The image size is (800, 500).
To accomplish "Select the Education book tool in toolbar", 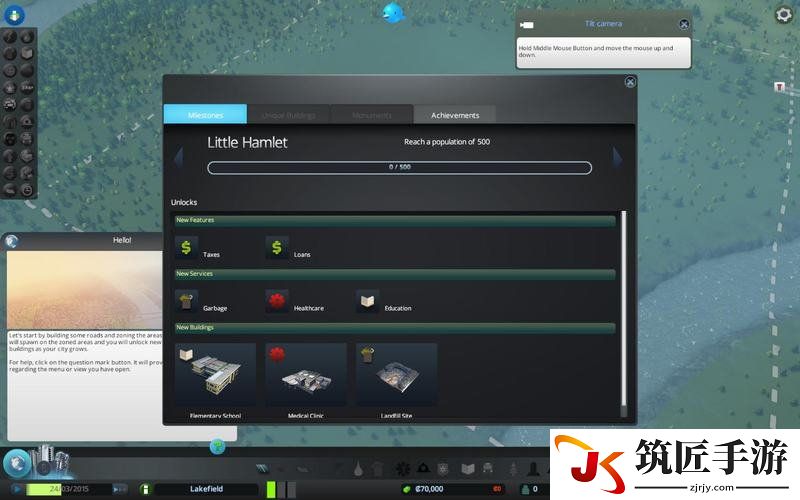I will 468,468.
